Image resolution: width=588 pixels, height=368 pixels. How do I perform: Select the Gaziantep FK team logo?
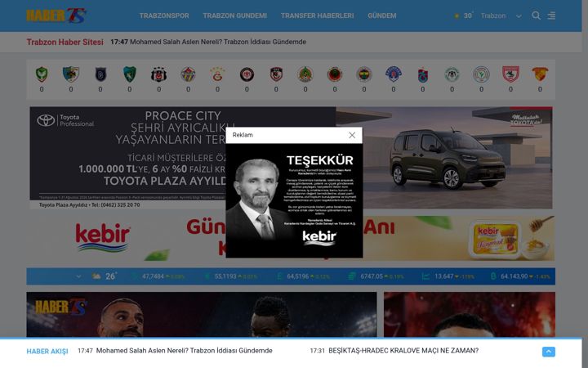[x=276, y=74]
